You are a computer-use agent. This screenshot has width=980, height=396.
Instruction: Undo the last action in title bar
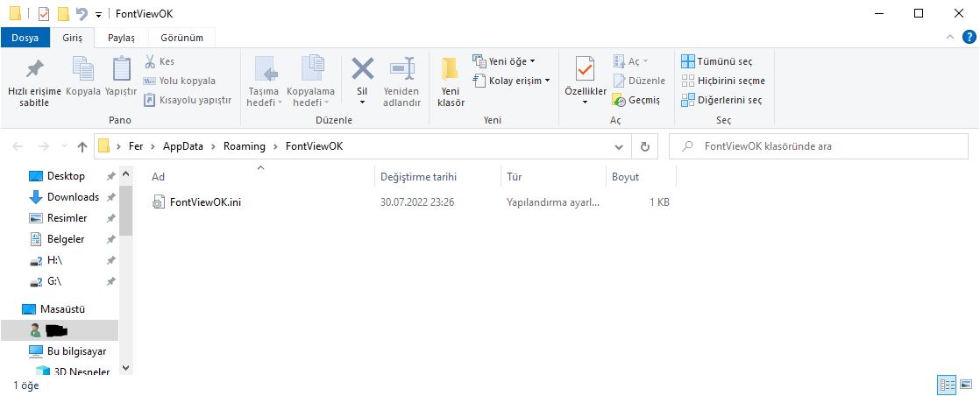(82, 14)
